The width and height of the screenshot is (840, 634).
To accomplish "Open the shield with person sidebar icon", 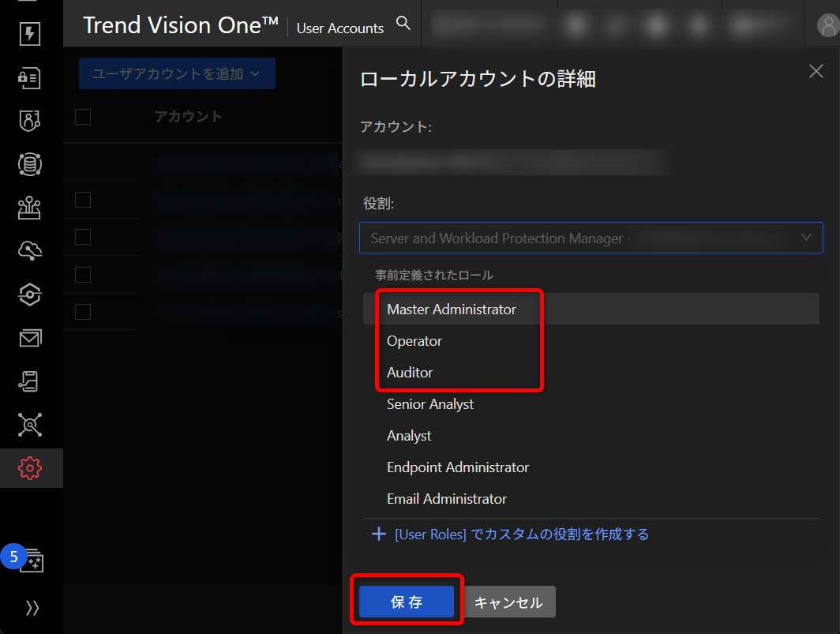I will [x=29, y=121].
